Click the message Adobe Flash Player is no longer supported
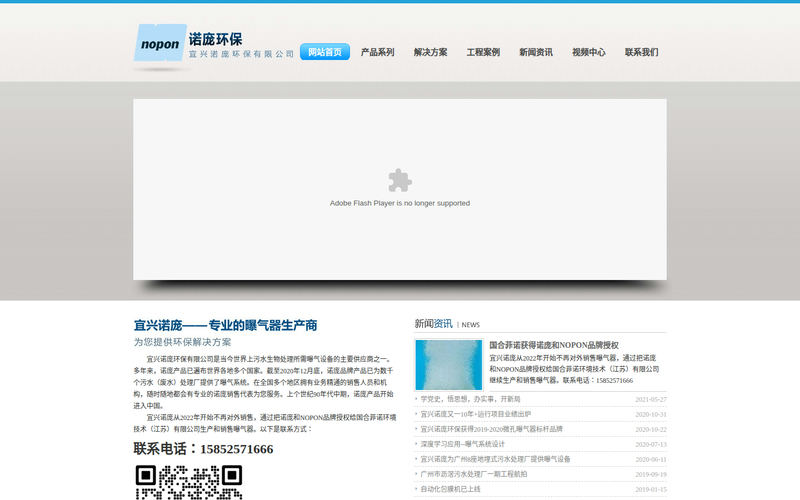800x500 pixels. (399, 203)
